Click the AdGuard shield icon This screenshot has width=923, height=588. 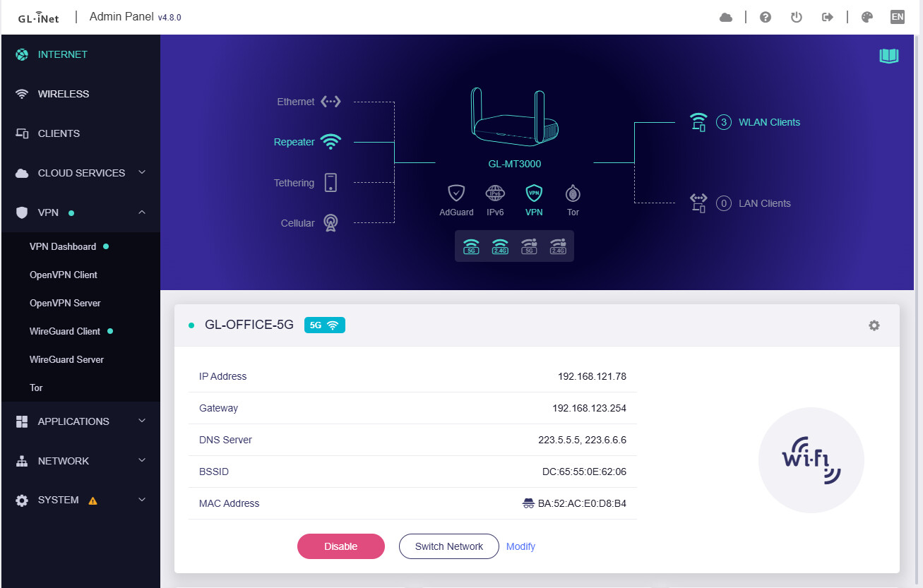coord(456,193)
